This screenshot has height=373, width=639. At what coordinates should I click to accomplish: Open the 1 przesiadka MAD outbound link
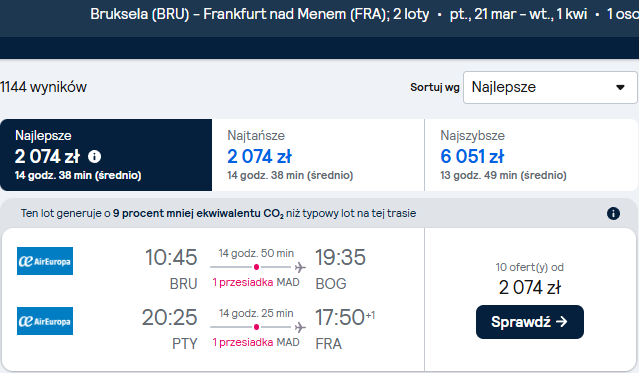click(x=256, y=282)
